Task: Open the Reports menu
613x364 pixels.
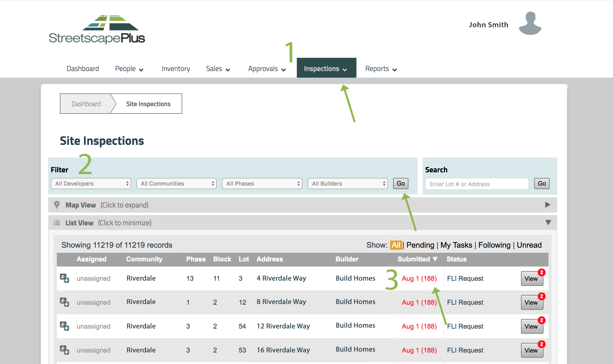Action: point(381,69)
